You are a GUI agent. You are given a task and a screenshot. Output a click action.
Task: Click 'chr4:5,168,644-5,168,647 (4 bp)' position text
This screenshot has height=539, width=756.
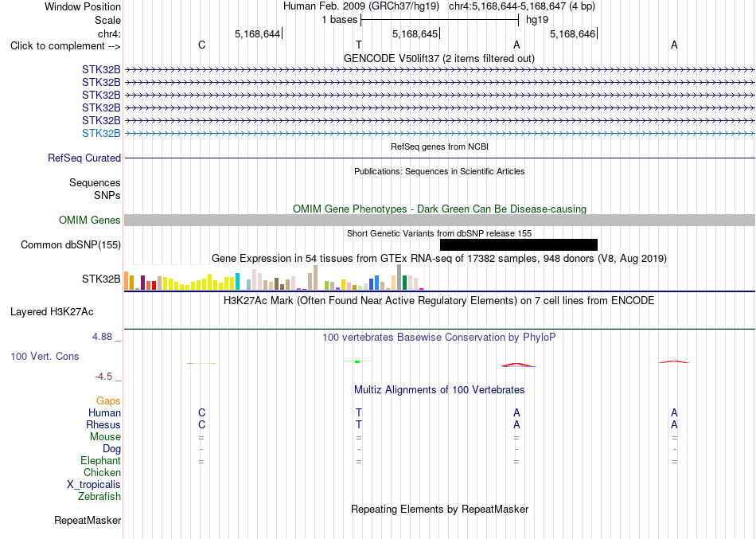(x=522, y=6)
